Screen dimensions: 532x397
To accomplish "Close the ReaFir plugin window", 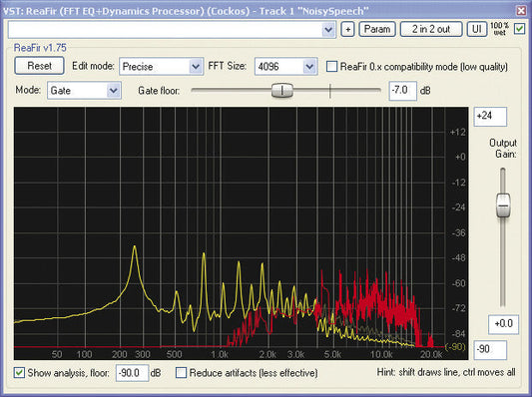I will click(521, 11).
